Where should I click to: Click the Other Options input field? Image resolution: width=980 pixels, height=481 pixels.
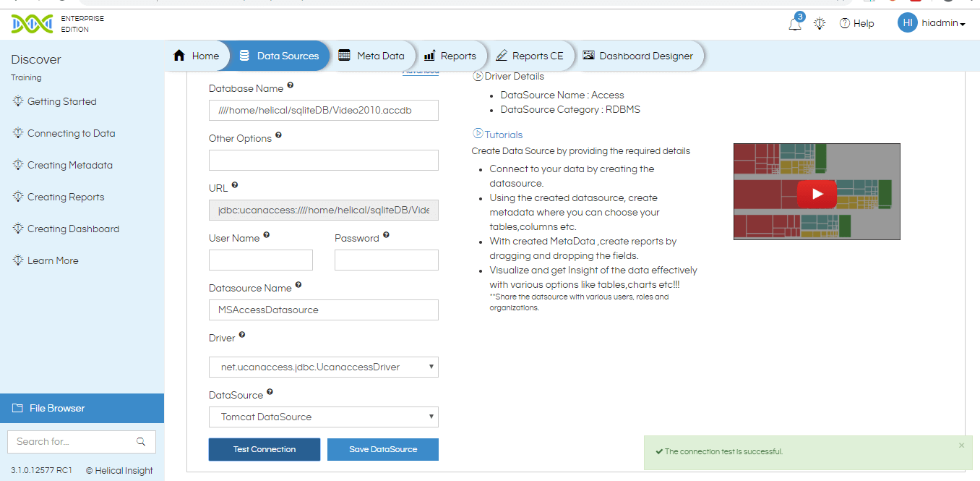pos(324,160)
